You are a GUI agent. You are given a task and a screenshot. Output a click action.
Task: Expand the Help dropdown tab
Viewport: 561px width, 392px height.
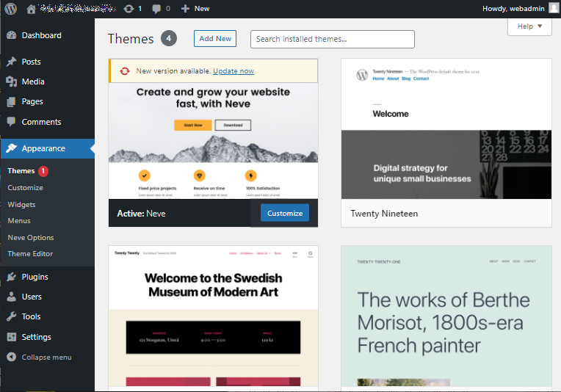pos(529,26)
